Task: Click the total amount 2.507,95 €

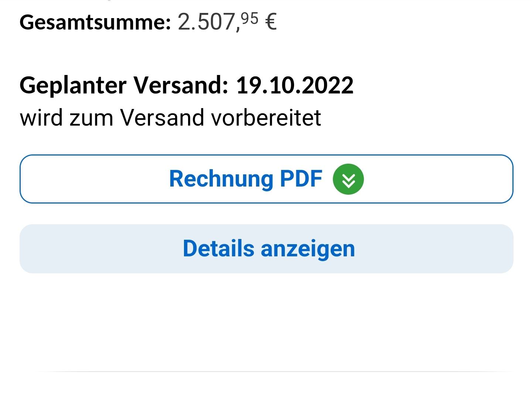Action: click(227, 21)
